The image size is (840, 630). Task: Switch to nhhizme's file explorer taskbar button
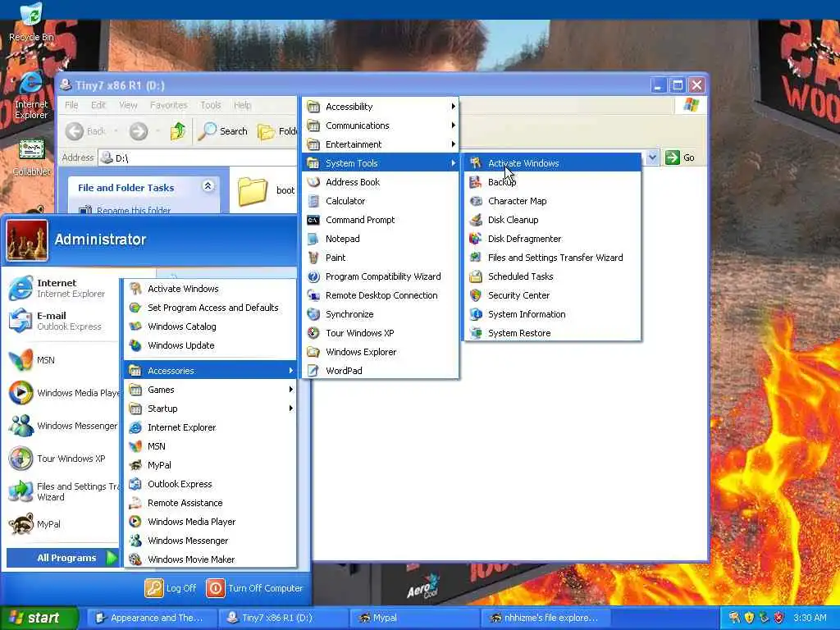(546, 618)
